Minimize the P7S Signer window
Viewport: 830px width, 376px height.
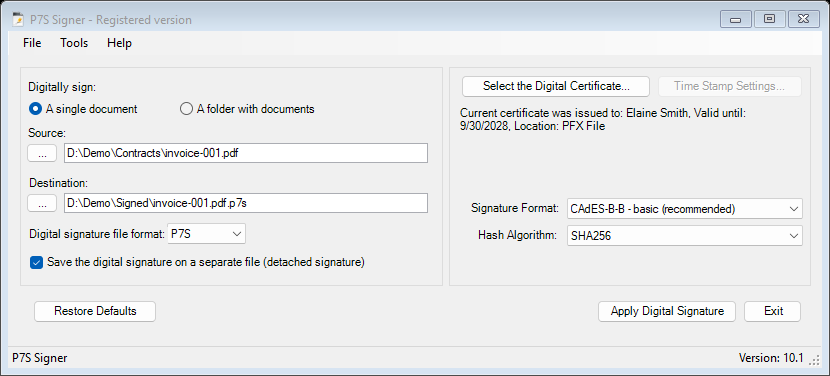(x=735, y=20)
